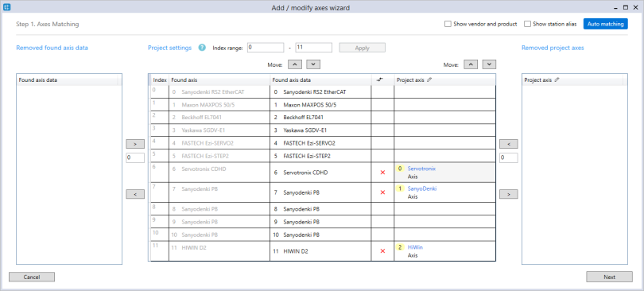Click the blue help icon beside Project settings
The width and height of the screenshot is (644, 291).
(202, 48)
